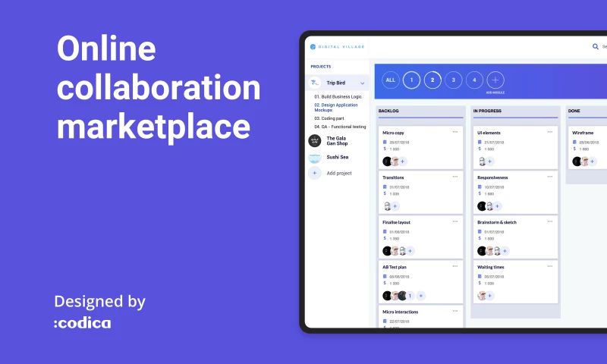
Task: Open 01. Build Business Logic module
Action: tap(338, 97)
